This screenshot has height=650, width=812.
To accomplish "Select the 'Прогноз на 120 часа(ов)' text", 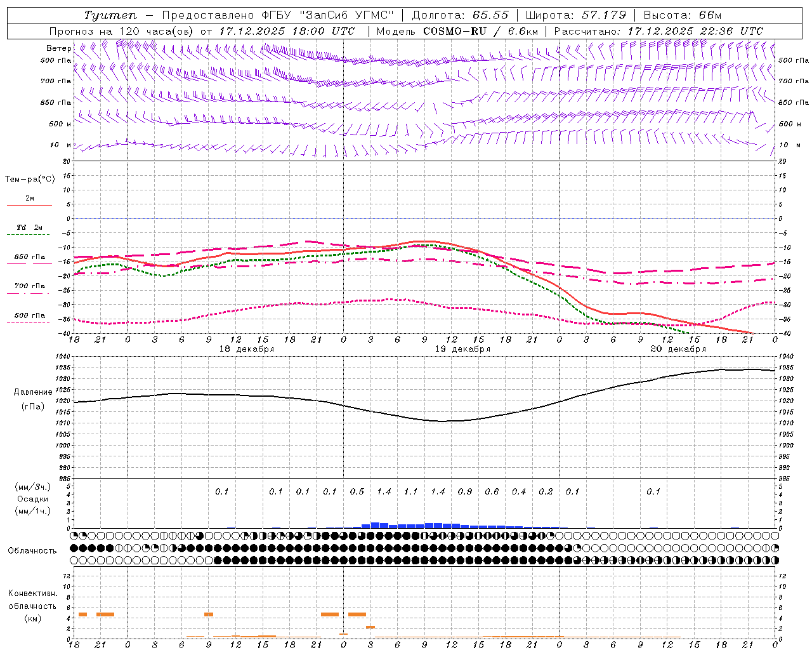I will 122,31.
